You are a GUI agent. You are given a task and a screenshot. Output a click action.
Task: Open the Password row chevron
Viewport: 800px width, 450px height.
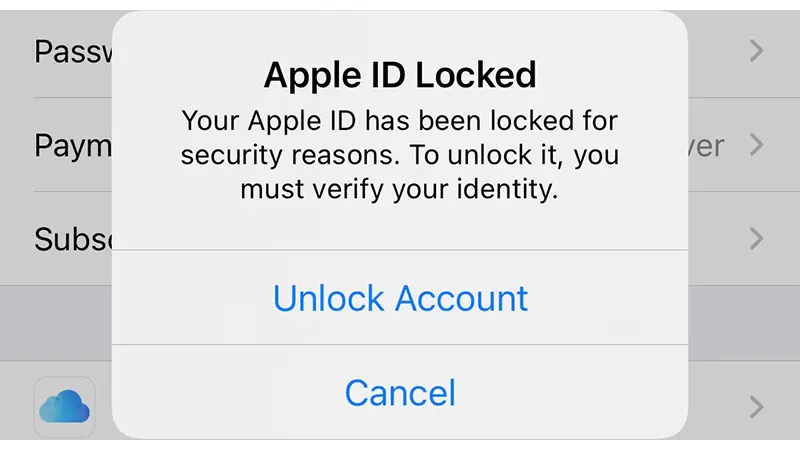[756, 50]
